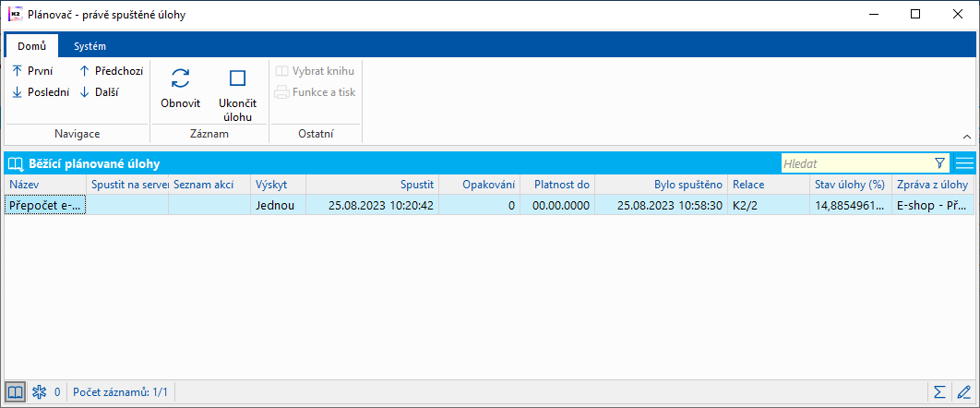This screenshot has width=980, height=408.
Task: Sort by Spustit na serveru column header
Action: 127,185
